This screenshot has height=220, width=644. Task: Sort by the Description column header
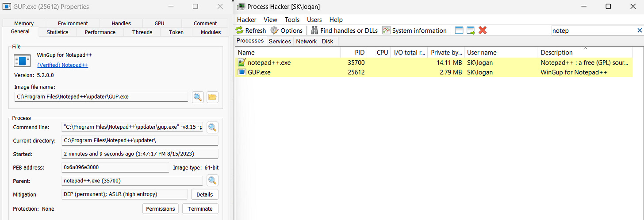tap(586, 52)
